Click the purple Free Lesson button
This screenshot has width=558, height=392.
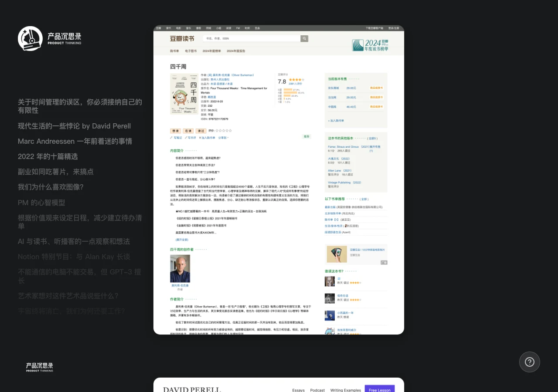click(380, 389)
